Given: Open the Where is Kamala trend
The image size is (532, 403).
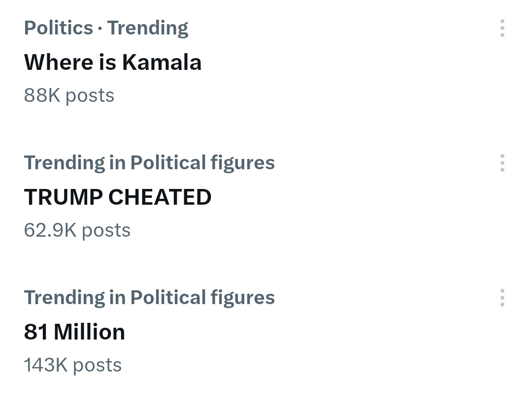Looking at the screenshot, I should (113, 62).
